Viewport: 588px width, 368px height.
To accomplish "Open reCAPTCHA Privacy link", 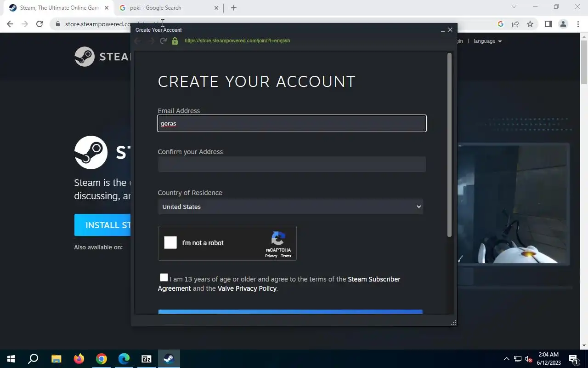I will coord(271,256).
